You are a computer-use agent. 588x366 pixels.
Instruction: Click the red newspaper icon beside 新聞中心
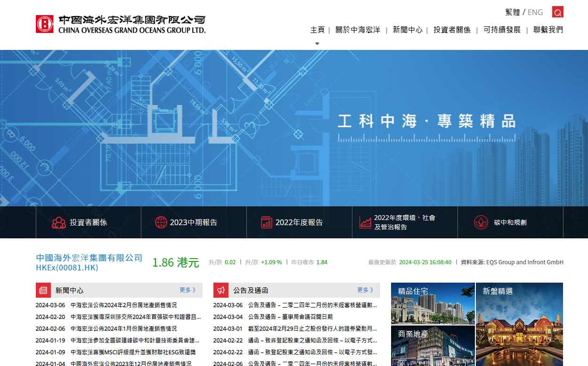[x=43, y=290]
